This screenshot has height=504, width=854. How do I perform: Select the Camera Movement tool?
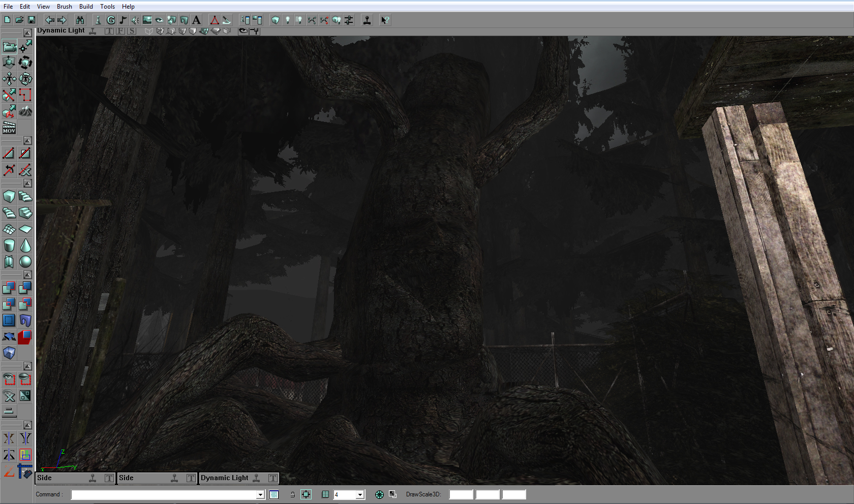click(9, 47)
